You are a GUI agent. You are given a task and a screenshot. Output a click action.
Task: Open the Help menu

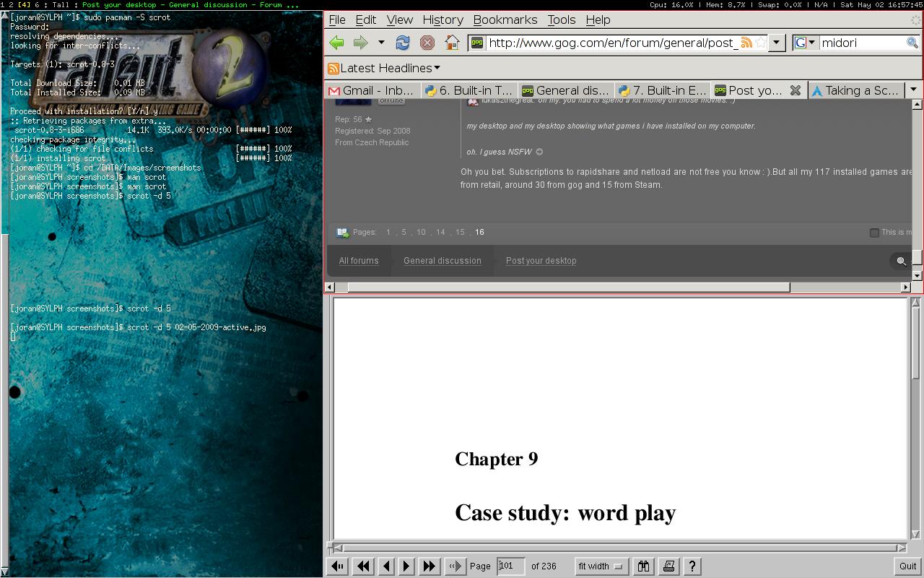pyautogui.click(x=598, y=20)
